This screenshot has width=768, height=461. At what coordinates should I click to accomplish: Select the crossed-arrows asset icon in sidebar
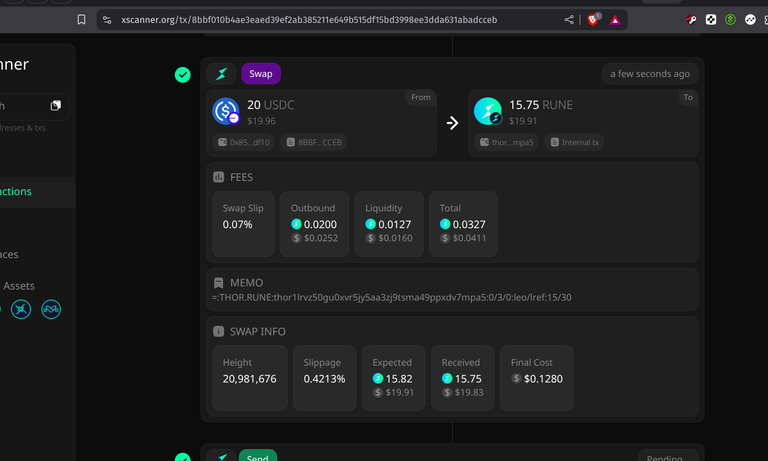coord(21,309)
